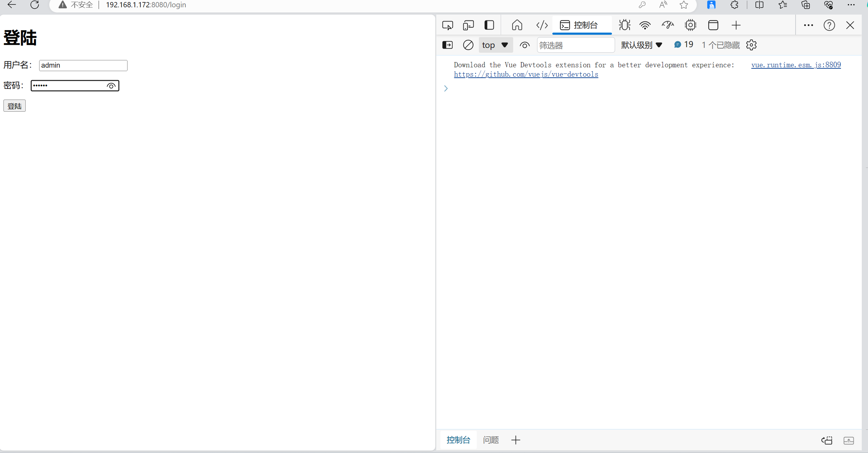Screen dimensions: 868x453
Task: Switch to the 问题 tab at bottom
Action: pyautogui.click(x=491, y=440)
